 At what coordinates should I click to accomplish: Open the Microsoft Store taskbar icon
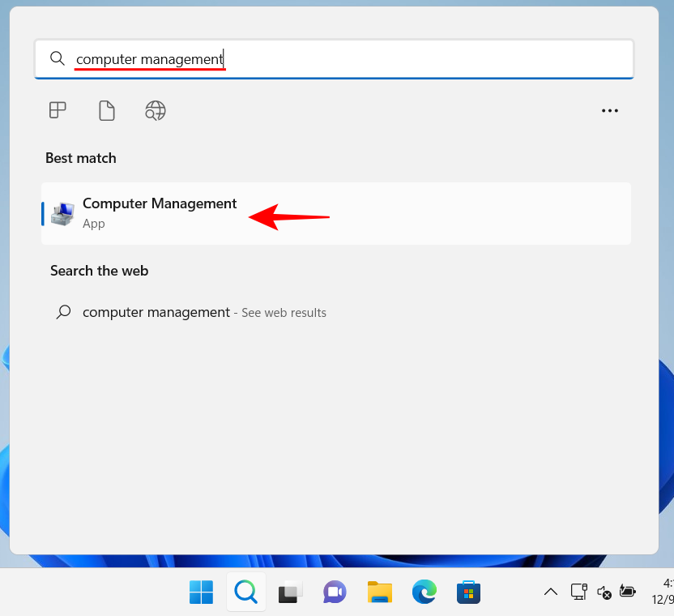468,592
